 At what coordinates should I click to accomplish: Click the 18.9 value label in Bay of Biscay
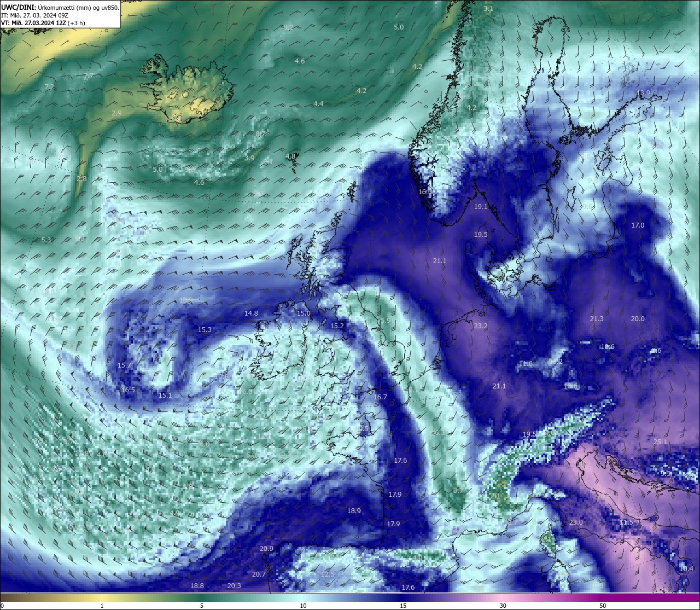pos(354,511)
